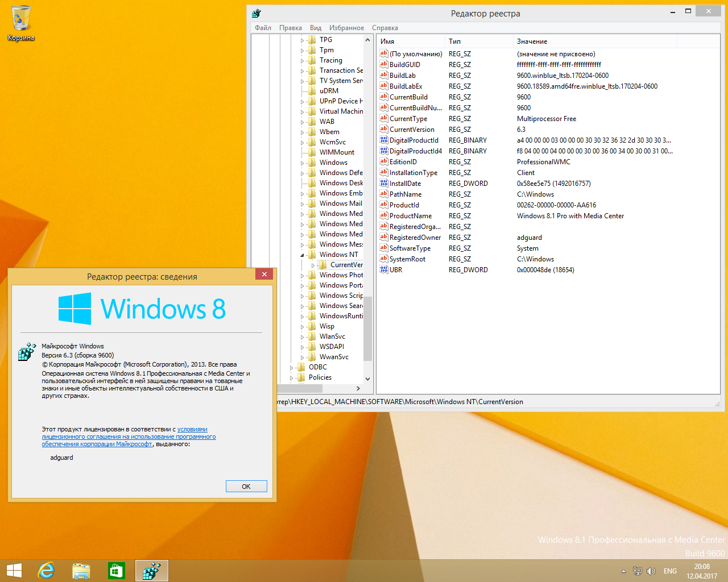Select the WIMMount tree item
The height and width of the screenshot is (582, 728).
coord(337,152)
